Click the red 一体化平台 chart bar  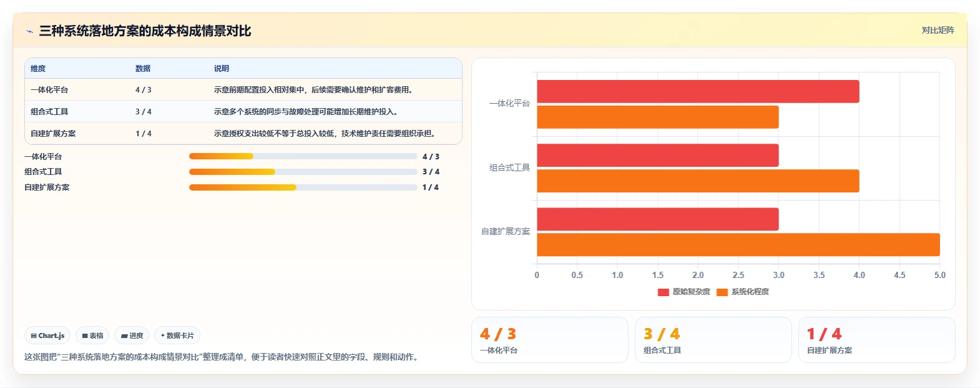pos(698,91)
